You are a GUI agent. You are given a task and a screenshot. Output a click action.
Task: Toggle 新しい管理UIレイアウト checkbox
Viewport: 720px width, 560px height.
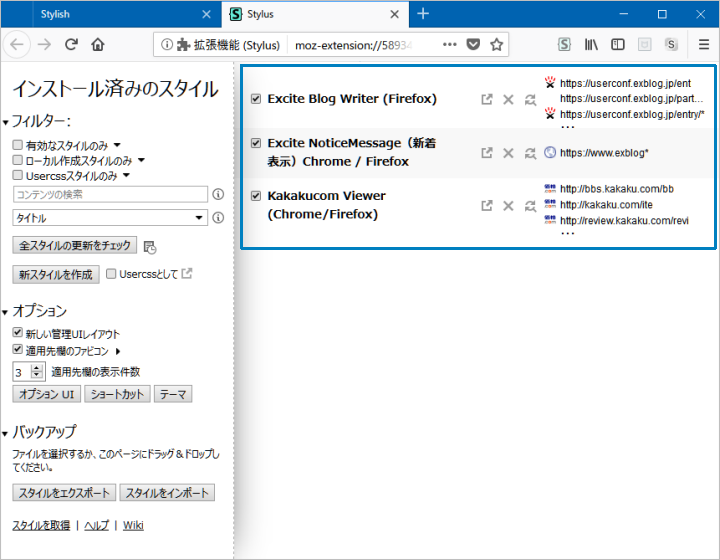(x=17, y=332)
